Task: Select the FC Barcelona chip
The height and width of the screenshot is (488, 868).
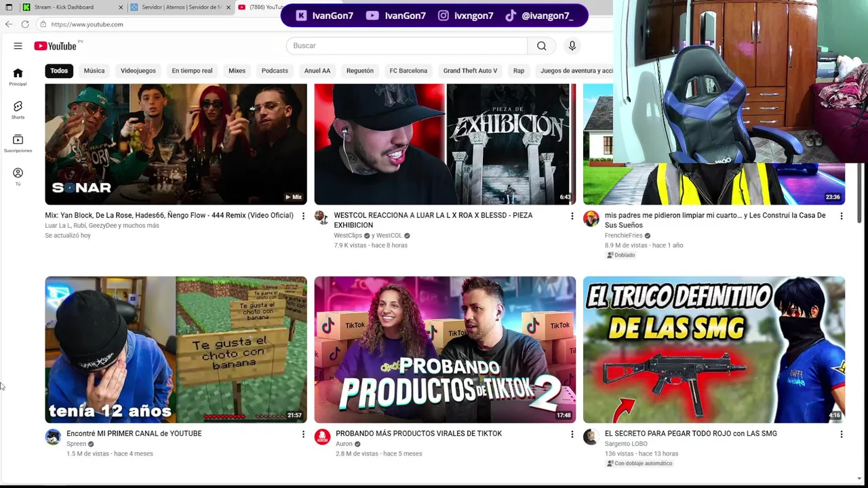Action: pyautogui.click(x=408, y=70)
